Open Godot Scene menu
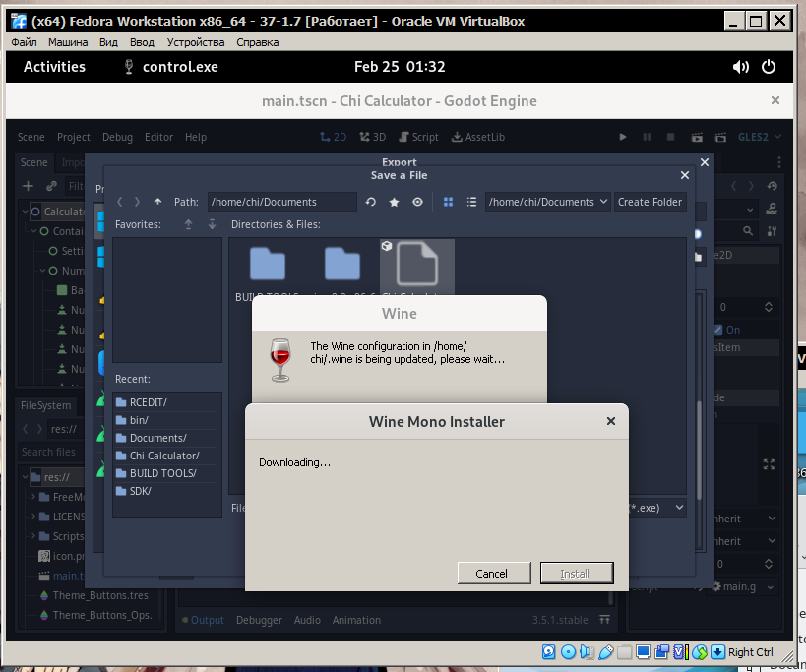Image resolution: width=806 pixels, height=672 pixels. pyautogui.click(x=31, y=137)
